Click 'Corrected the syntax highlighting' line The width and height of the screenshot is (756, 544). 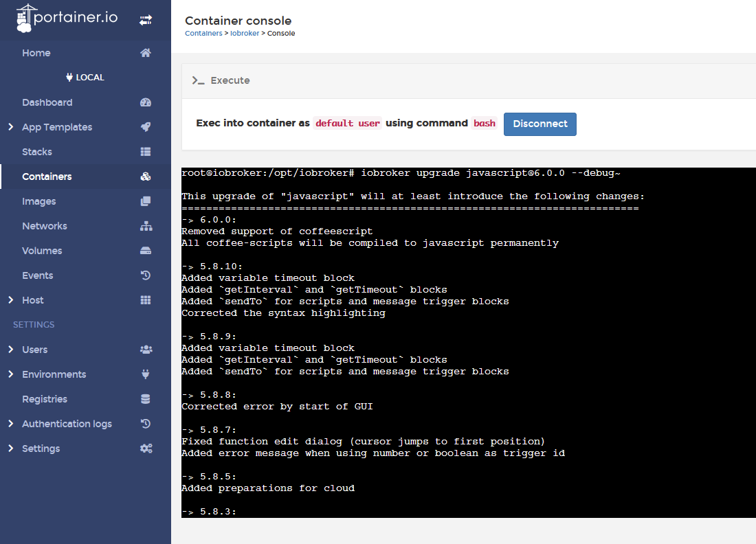pyautogui.click(x=283, y=313)
